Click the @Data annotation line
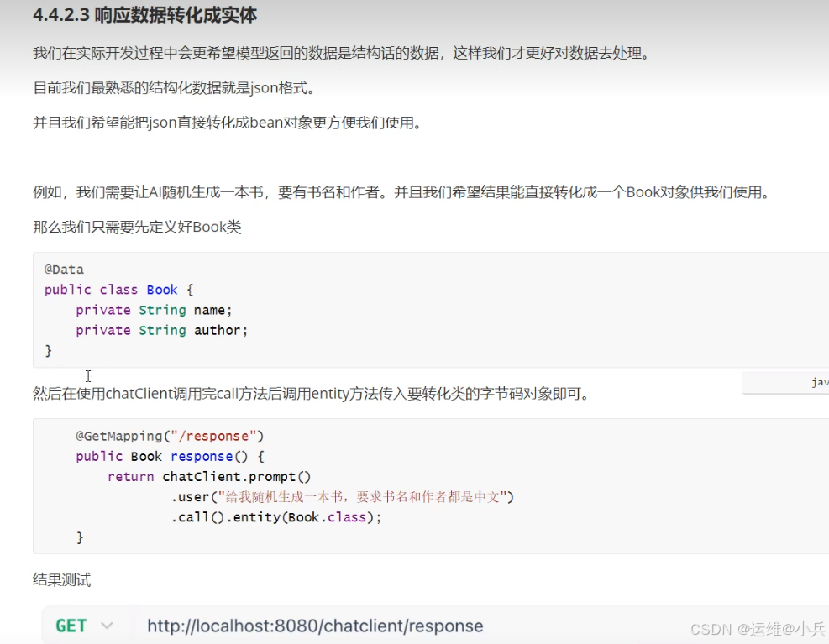Image resolution: width=829 pixels, height=644 pixels. pyautogui.click(x=64, y=270)
